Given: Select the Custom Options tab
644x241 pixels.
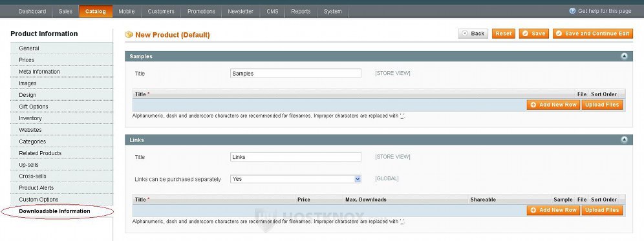Looking at the screenshot, I should (61, 200).
